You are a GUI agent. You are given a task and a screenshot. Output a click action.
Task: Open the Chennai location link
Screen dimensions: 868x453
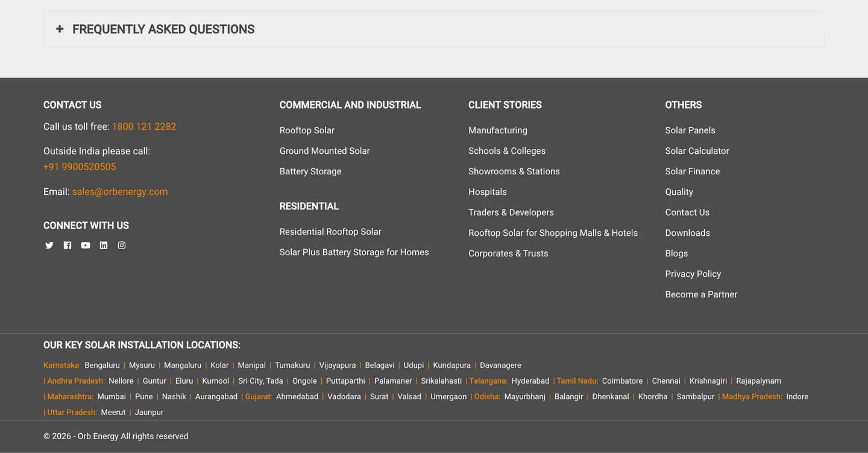click(x=666, y=381)
